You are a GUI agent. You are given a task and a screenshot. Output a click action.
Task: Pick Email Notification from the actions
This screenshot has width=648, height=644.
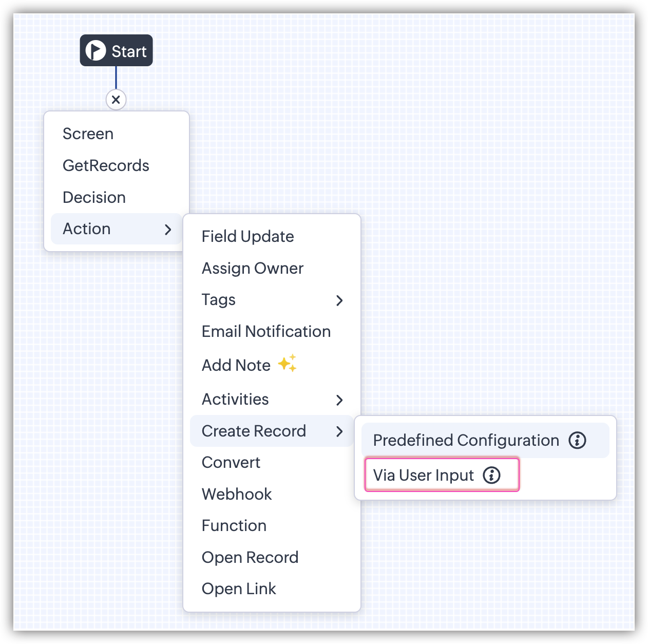(266, 331)
